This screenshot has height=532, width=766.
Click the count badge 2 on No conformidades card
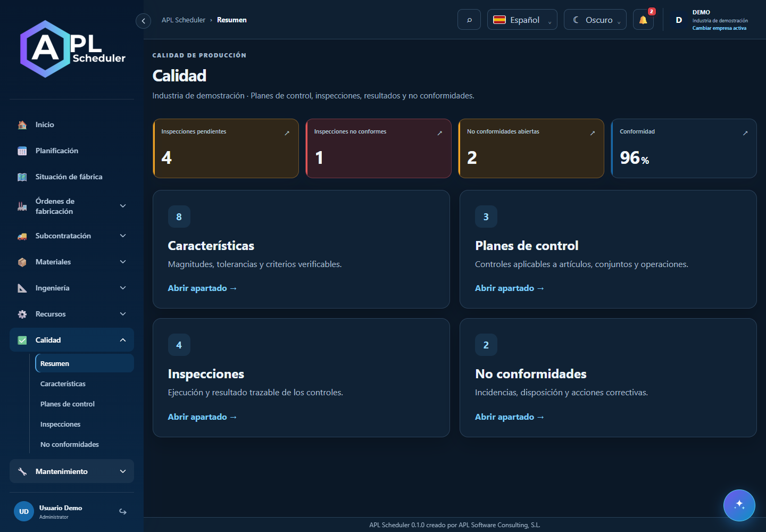(x=486, y=345)
